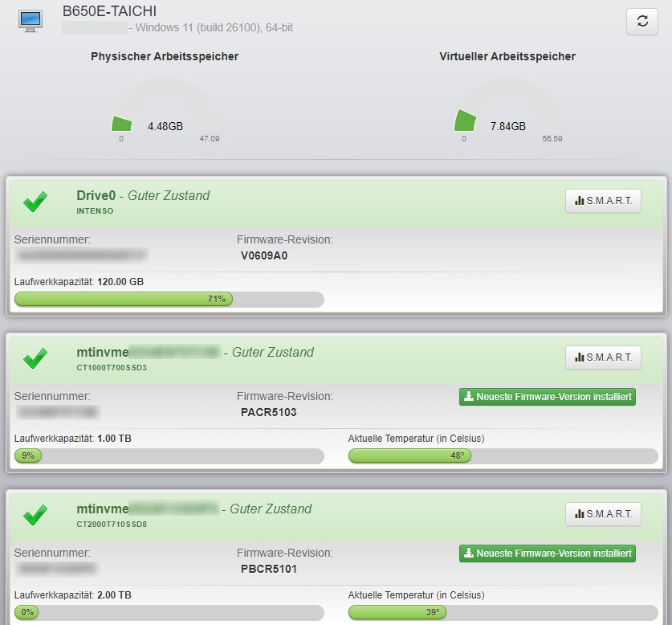
Task: Open S.M.A.R.T. details for Drive0
Action: [603, 201]
